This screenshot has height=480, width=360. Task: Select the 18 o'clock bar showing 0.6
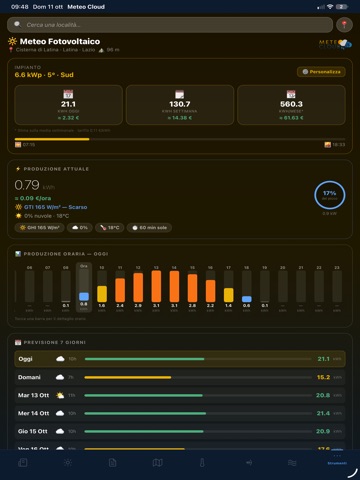pyautogui.click(x=247, y=287)
